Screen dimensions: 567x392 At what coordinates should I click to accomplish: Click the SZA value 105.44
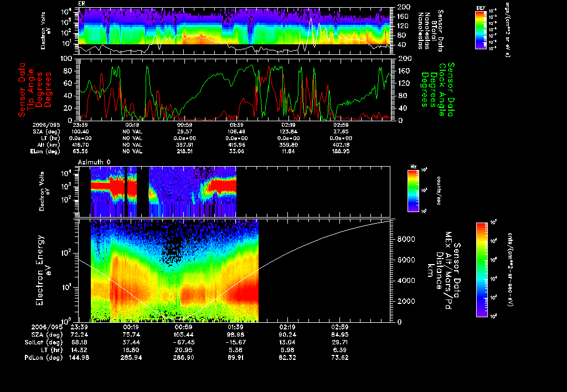[x=183, y=335]
